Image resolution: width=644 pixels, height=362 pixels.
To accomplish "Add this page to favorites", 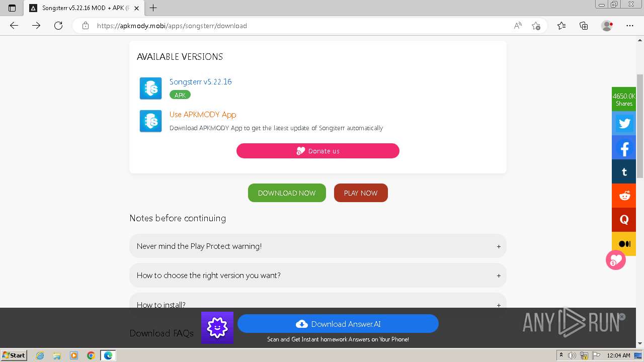I will [536, 26].
